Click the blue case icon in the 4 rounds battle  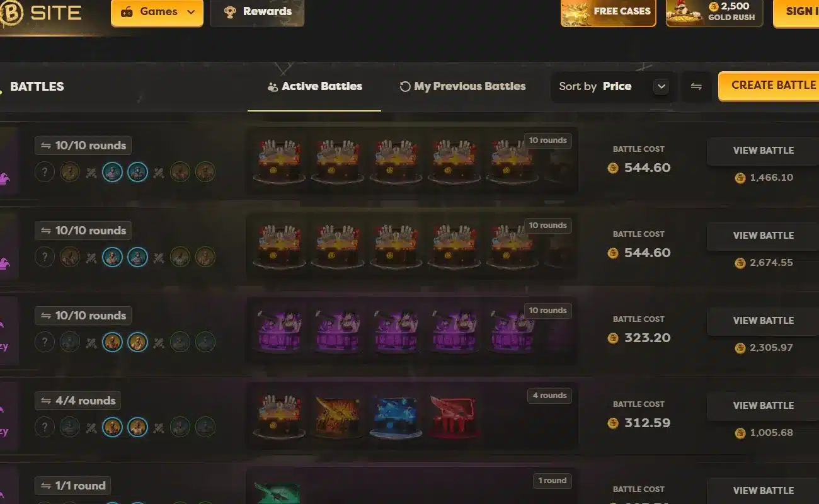click(x=395, y=416)
